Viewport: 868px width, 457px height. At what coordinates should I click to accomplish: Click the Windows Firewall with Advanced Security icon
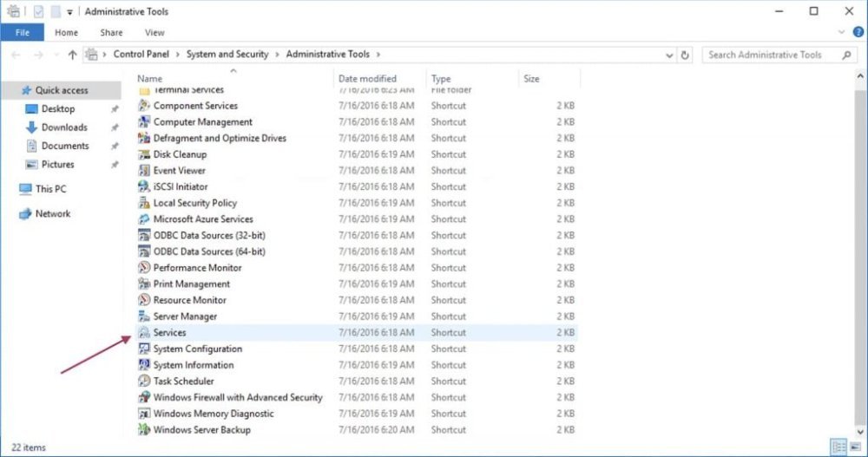[144, 398]
